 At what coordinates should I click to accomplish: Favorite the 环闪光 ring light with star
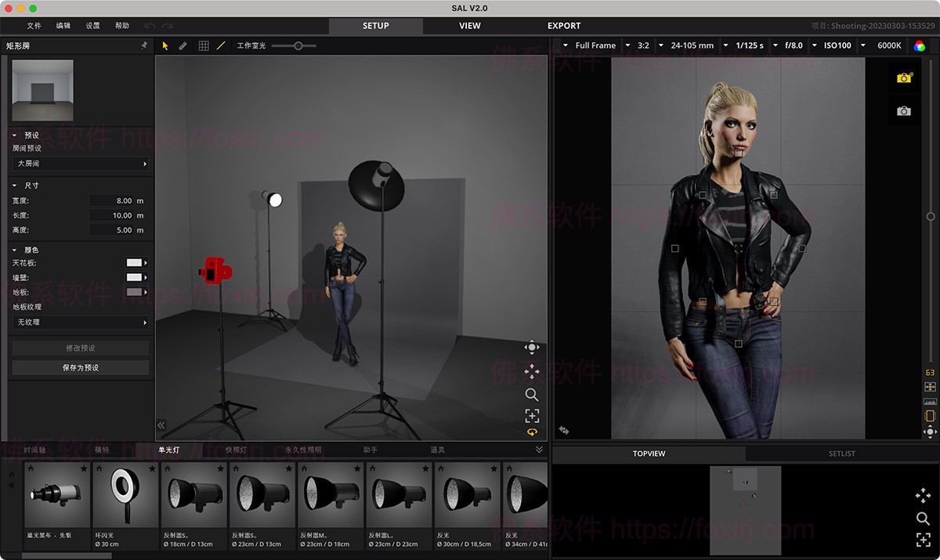(152, 468)
